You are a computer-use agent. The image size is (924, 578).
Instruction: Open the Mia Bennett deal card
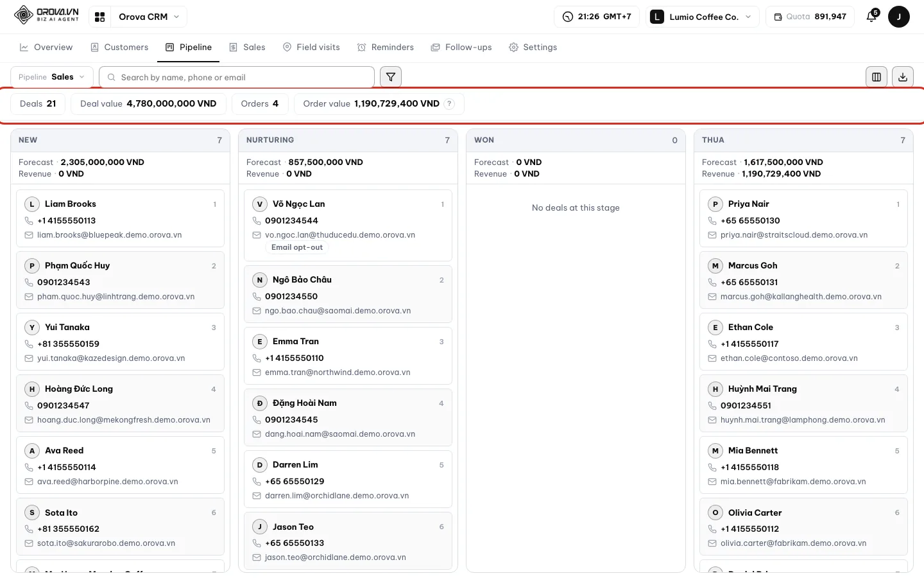click(803, 465)
